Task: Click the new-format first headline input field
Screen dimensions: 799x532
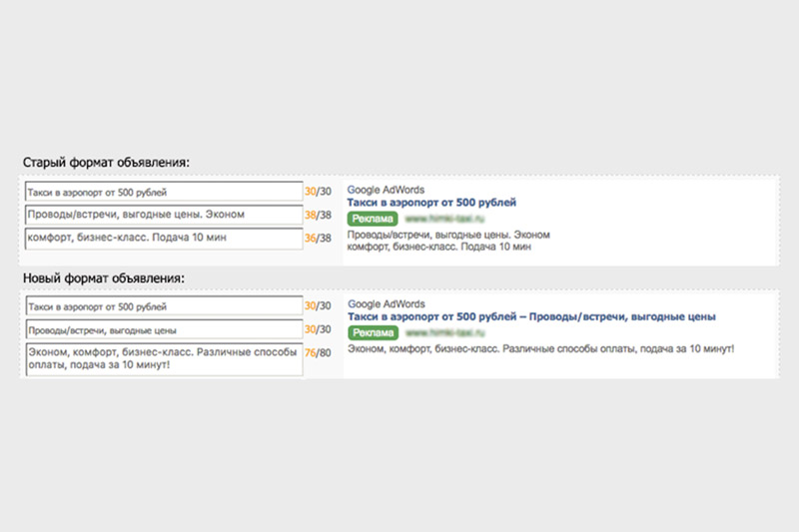Action: pos(163,306)
